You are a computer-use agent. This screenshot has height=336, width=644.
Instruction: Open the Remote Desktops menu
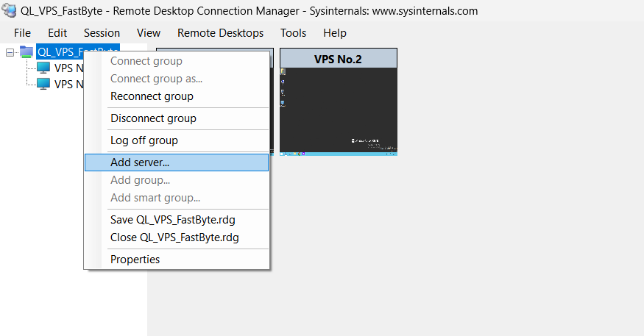pos(221,33)
